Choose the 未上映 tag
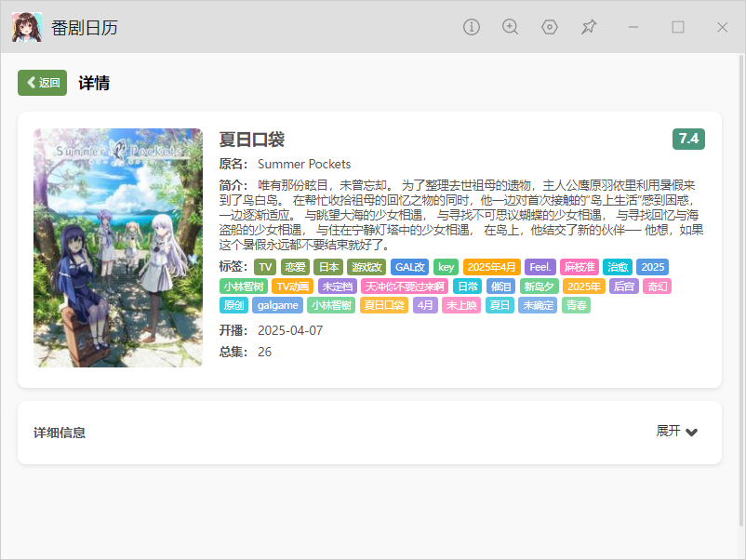 (461, 305)
